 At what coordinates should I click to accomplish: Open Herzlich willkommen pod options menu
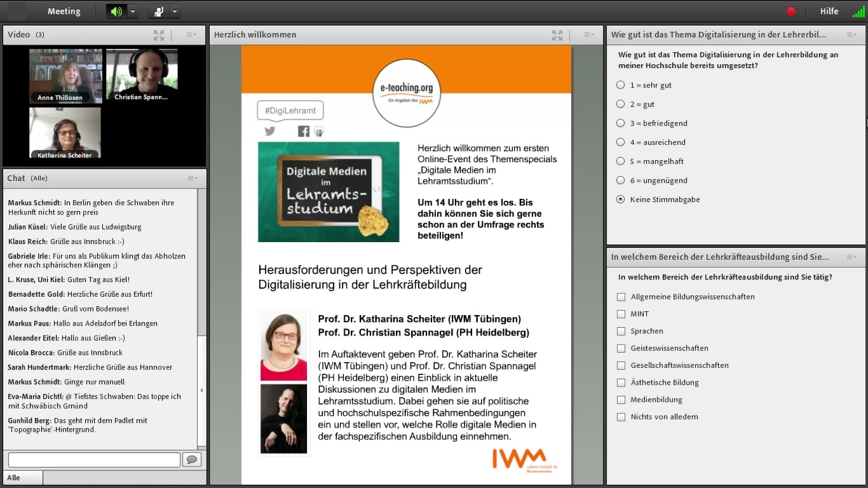tap(590, 35)
